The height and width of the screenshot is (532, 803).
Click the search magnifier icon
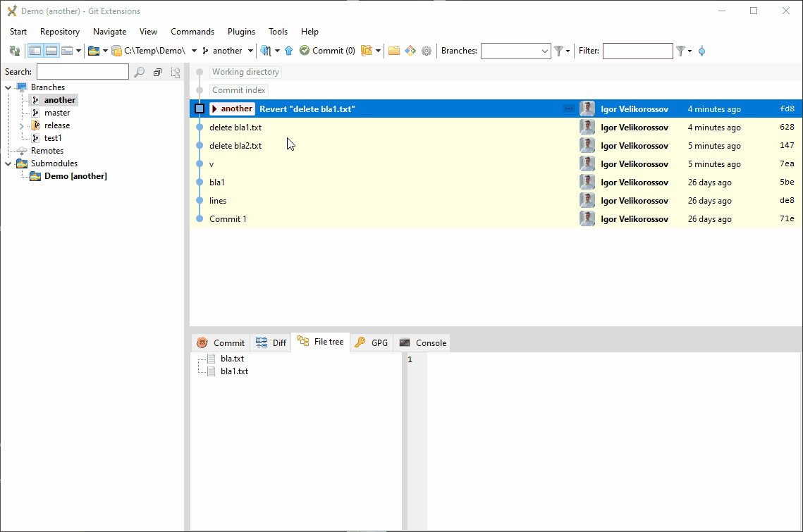[140, 72]
